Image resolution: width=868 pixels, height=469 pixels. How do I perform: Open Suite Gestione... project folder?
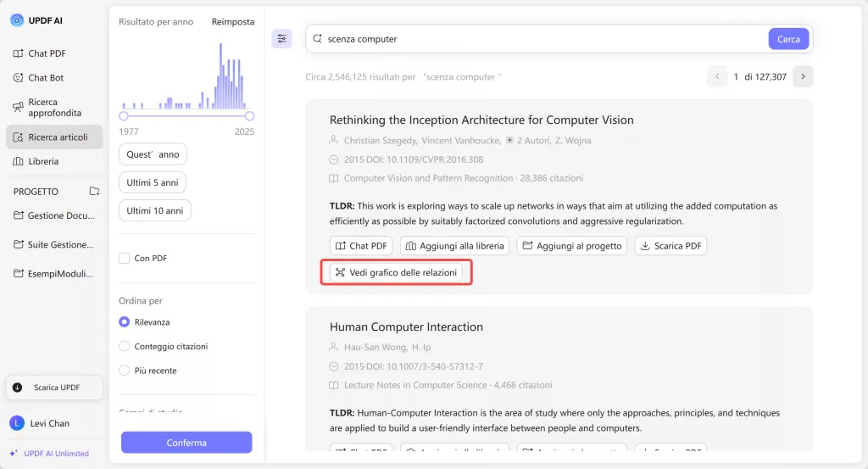point(54,245)
